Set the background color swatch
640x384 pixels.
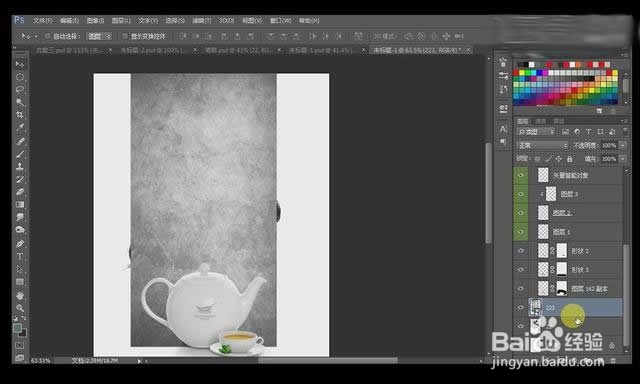23,333
